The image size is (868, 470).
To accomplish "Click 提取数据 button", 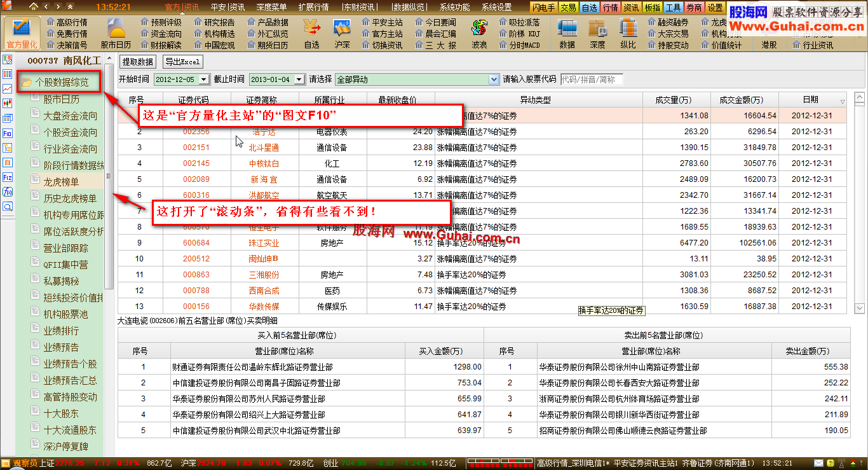I will pyautogui.click(x=138, y=62).
